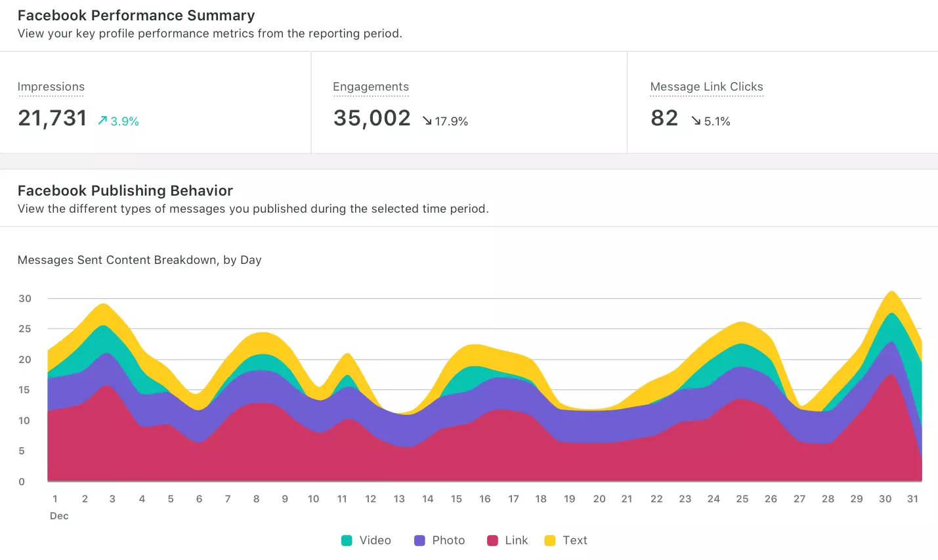Click the 3.9% change percentage
Image resolution: width=938 pixels, height=560 pixels.
[125, 121]
